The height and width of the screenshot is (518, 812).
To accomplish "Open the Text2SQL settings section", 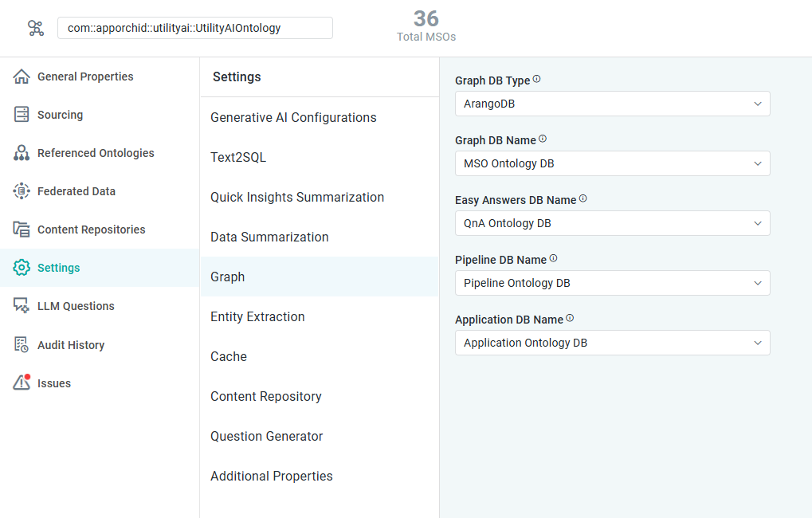I will [x=238, y=157].
